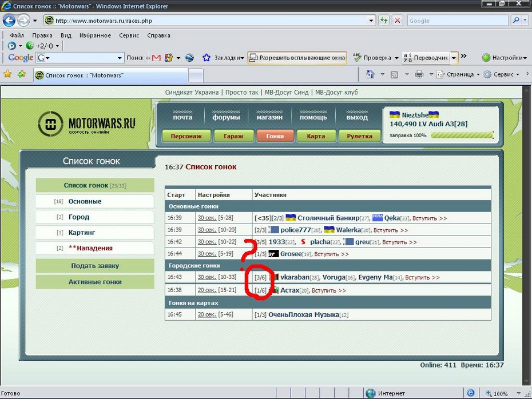Click the red S icon next to placha
532x399 pixels.
pyautogui.click(x=303, y=242)
